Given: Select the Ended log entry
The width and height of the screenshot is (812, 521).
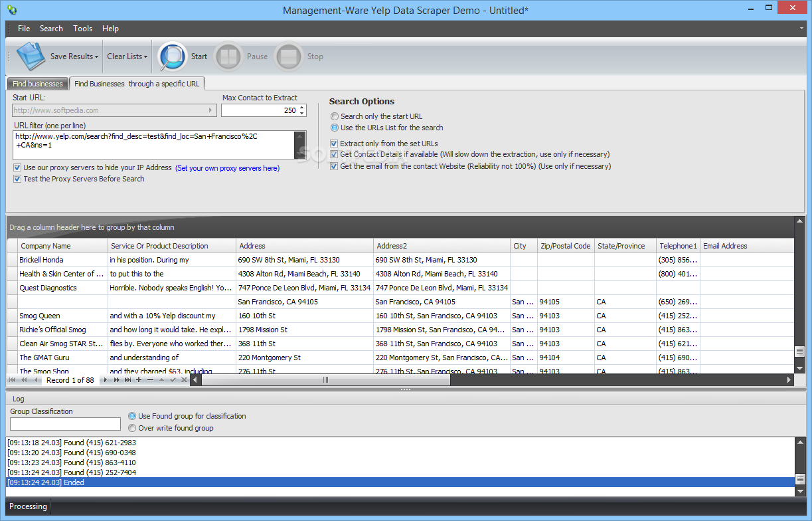Looking at the screenshot, I should (x=400, y=482).
